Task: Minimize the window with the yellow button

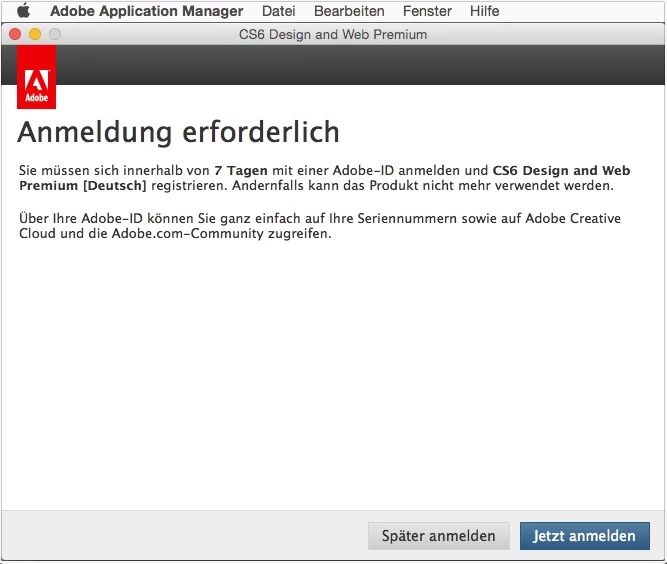Action: click(x=35, y=34)
